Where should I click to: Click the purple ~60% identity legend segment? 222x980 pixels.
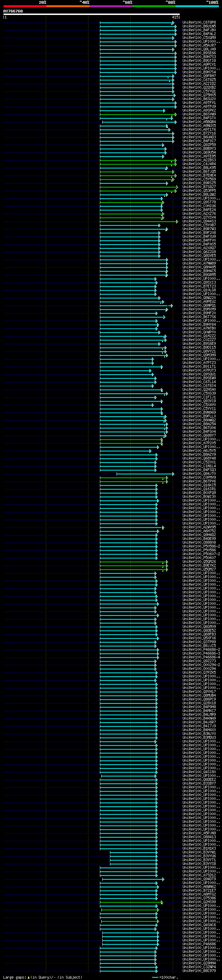point(111,6)
